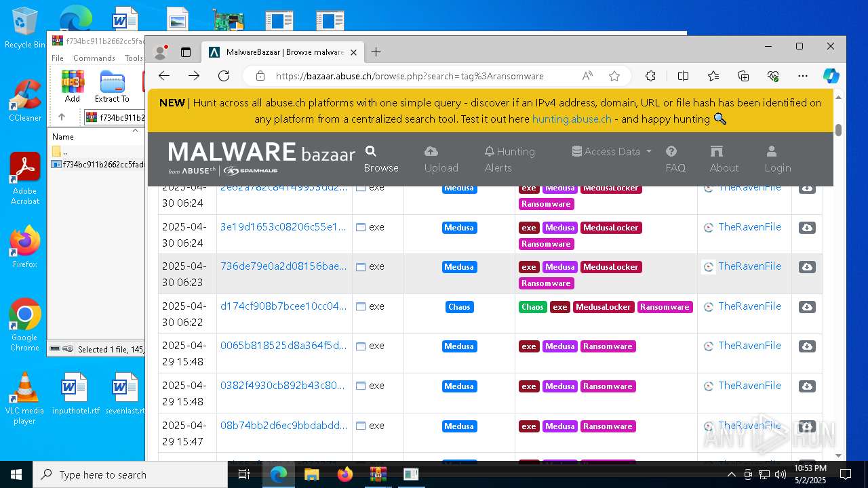Click the page vertical scrollbar

[839, 129]
